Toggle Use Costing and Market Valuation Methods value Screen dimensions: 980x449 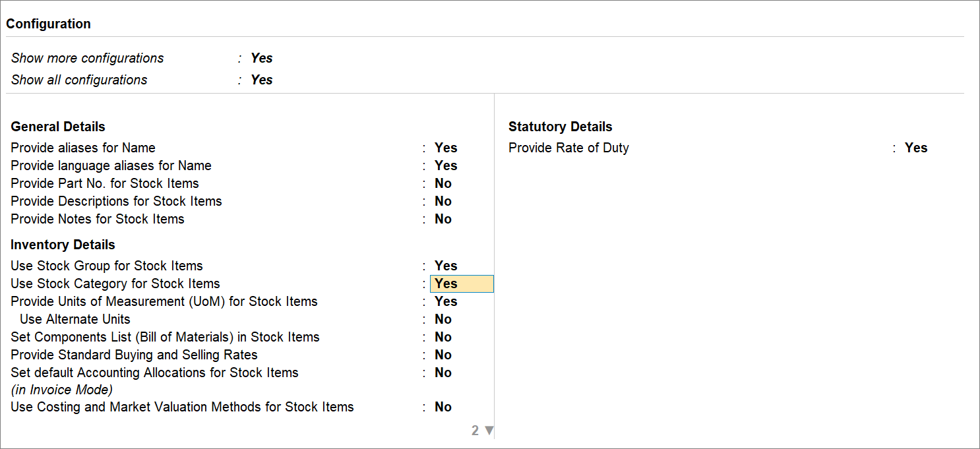click(443, 407)
